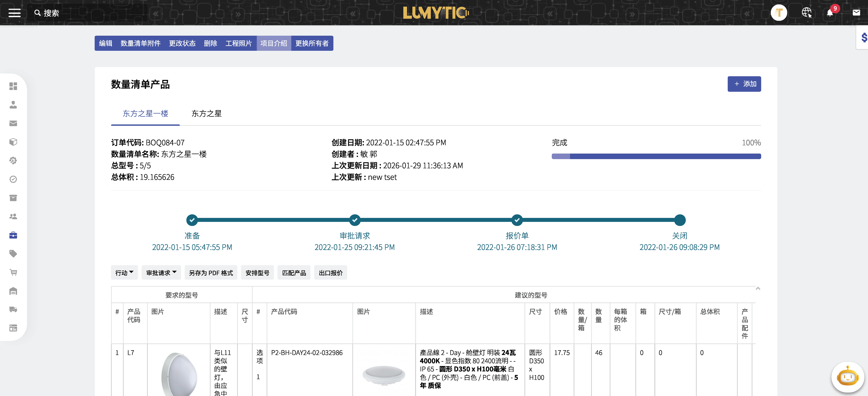This screenshot has height=396, width=868.
Task: Open the hamburger menu icon
Action: [x=15, y=13]
